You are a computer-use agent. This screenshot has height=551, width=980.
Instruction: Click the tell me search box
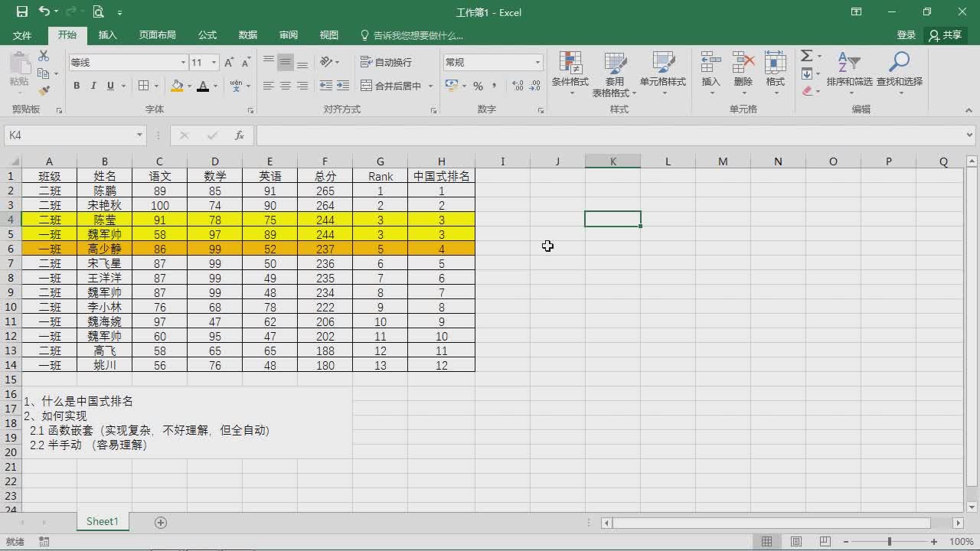tap(412, 35)
